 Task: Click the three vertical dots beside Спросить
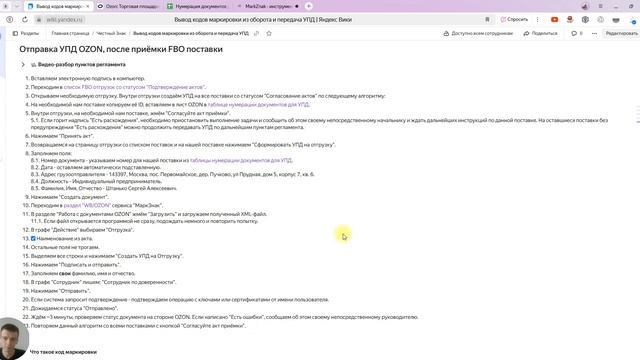pos(537,19)
